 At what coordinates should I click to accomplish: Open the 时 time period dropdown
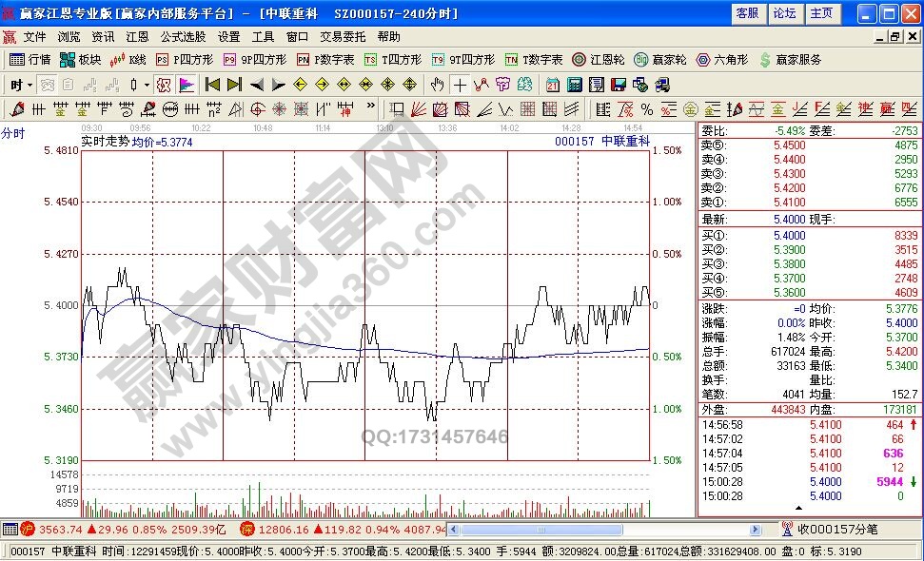21,85
